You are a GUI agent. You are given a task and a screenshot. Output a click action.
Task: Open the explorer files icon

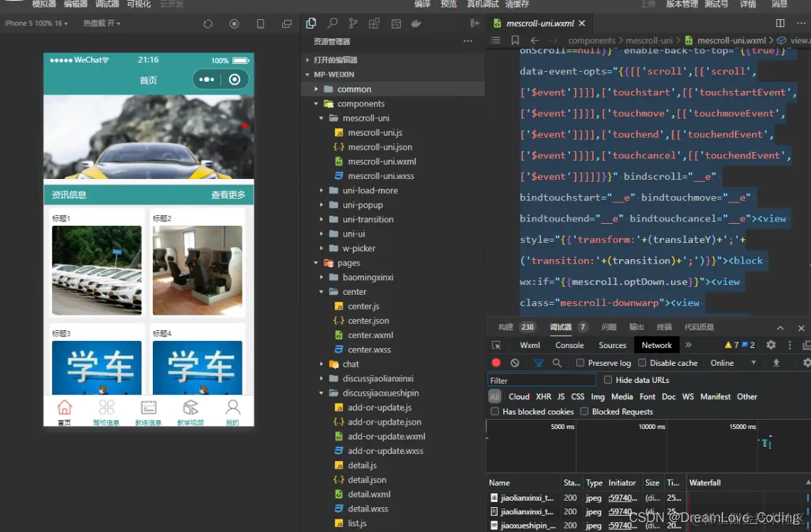pos(311,23)
